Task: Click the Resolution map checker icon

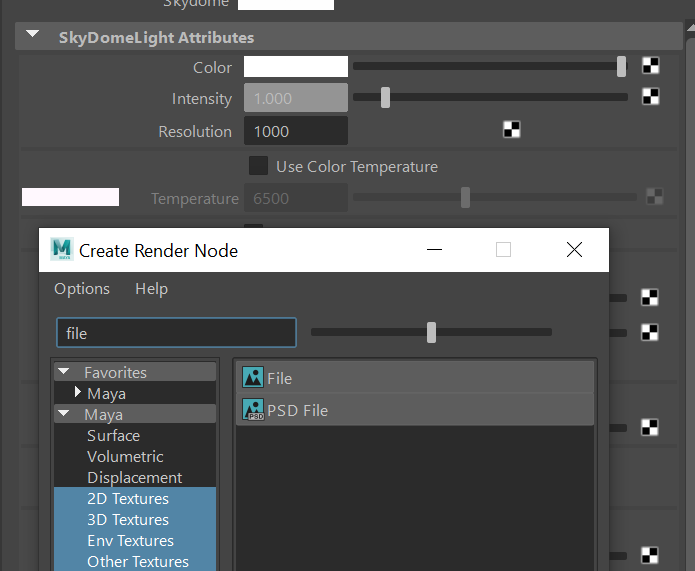Action: [511, 130]
